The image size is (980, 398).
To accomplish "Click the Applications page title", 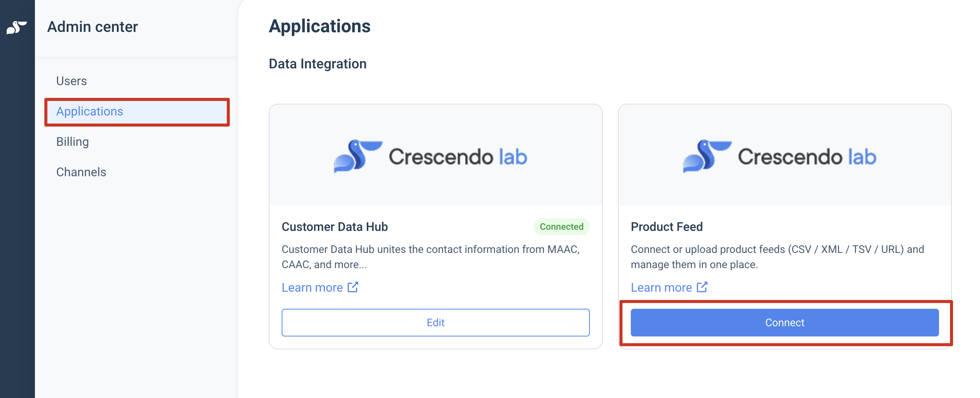I will click(320, 26).
